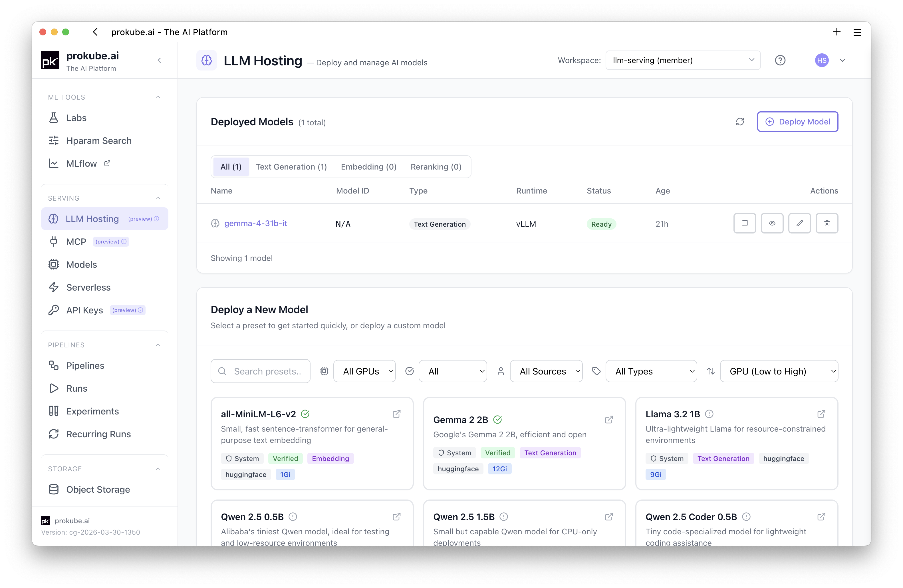Screen dimensions: 903x588
Task: Open Gemma 2 2B external link icon
Action: (609, 420)
